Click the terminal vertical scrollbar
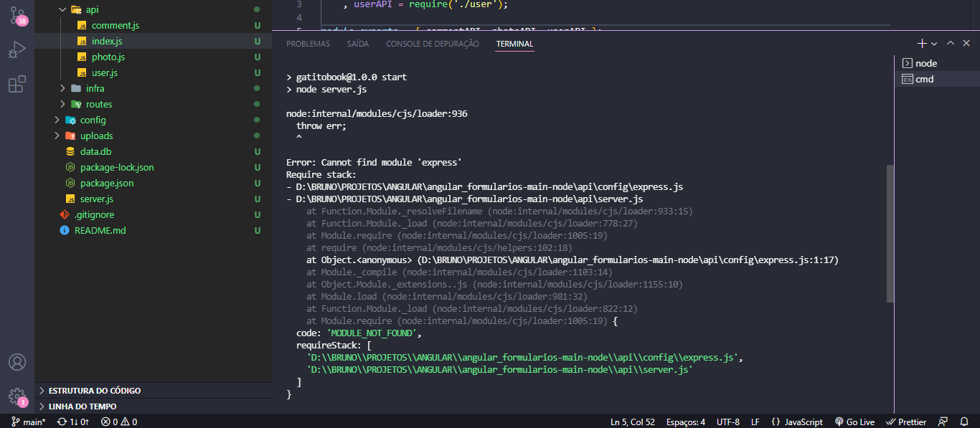The height and width of the screenshot is (428, 980). tap(891, 234)
